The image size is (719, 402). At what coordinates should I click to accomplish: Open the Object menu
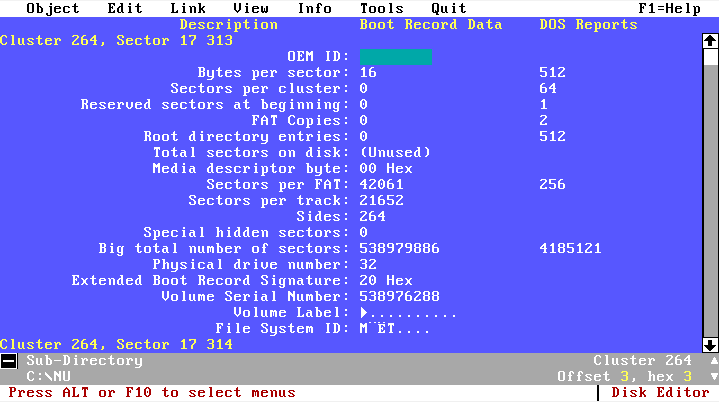[x=53, y=8]
